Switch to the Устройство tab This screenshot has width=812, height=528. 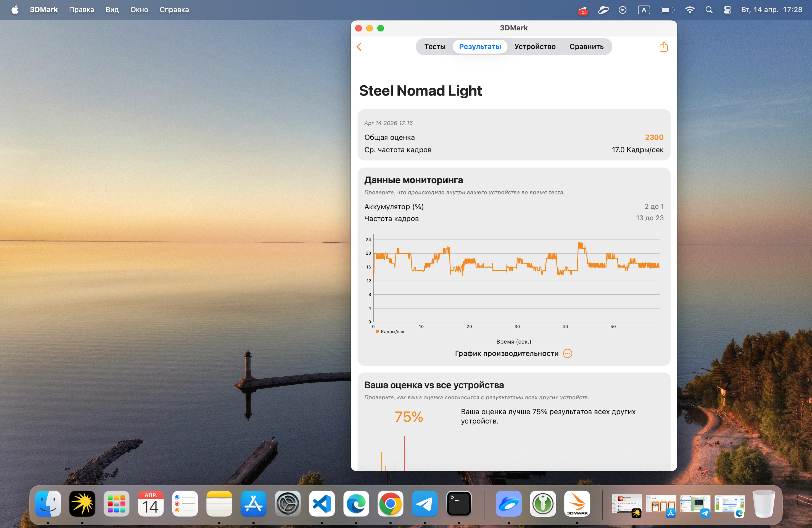point(535,47)
